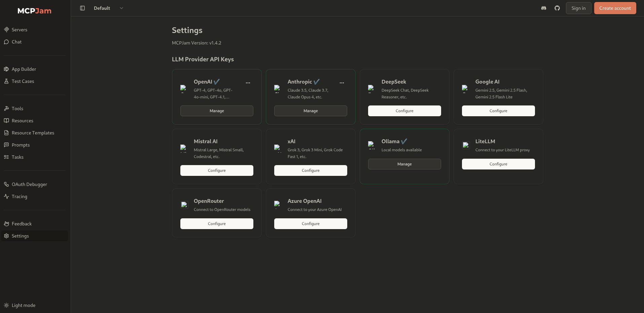This screenshot has height=313, width=644.
Task: Click the Light mode sun icon
Action: click(6, 305)
